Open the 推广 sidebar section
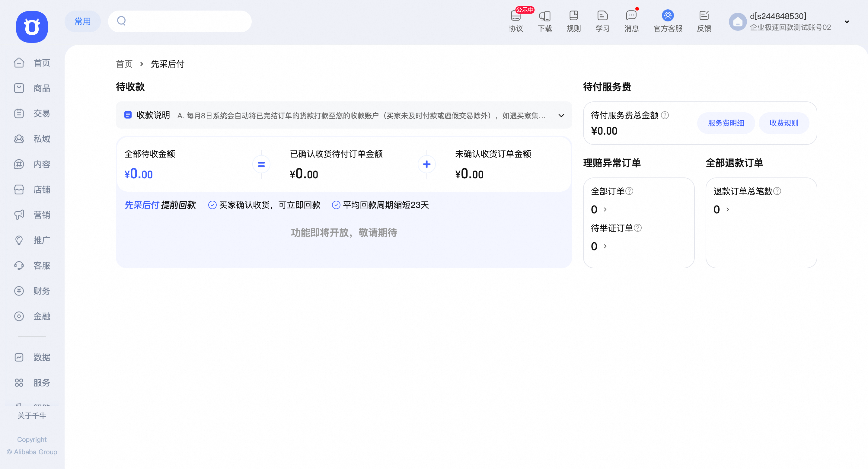 click(32, 240)
